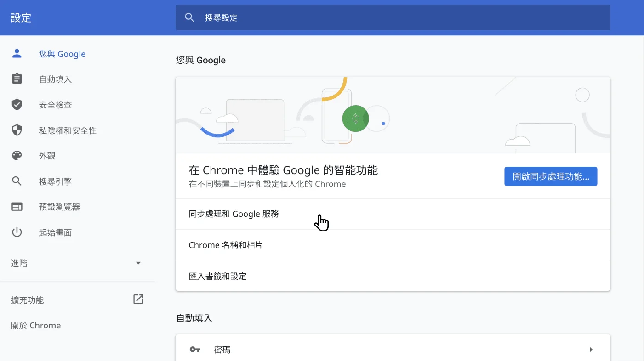Open the 密碼 section via its arrow

591,349
